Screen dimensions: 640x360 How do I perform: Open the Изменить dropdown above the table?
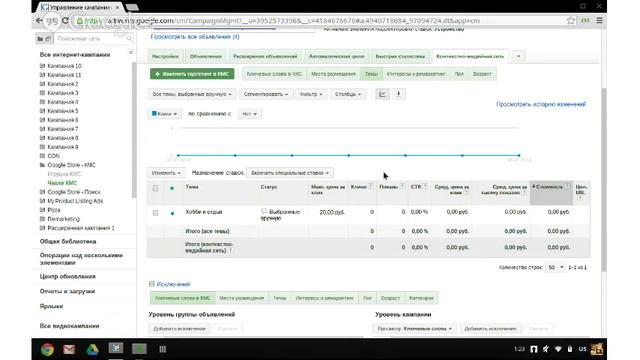166,173
